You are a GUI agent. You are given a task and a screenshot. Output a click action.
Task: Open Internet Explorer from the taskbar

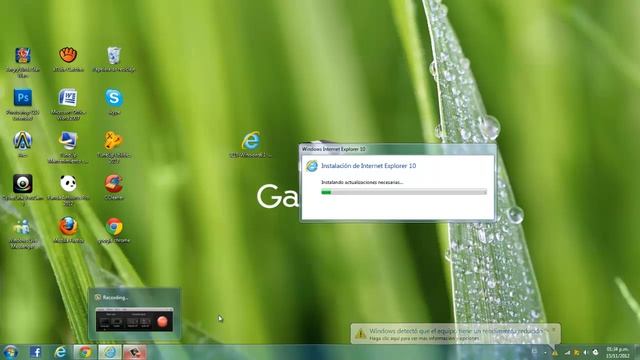click(x=60, y=352)
